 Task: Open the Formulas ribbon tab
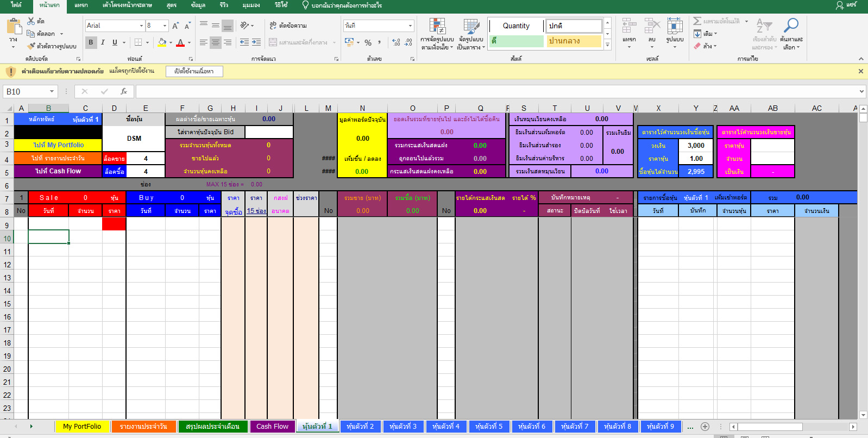click(172, 5)
